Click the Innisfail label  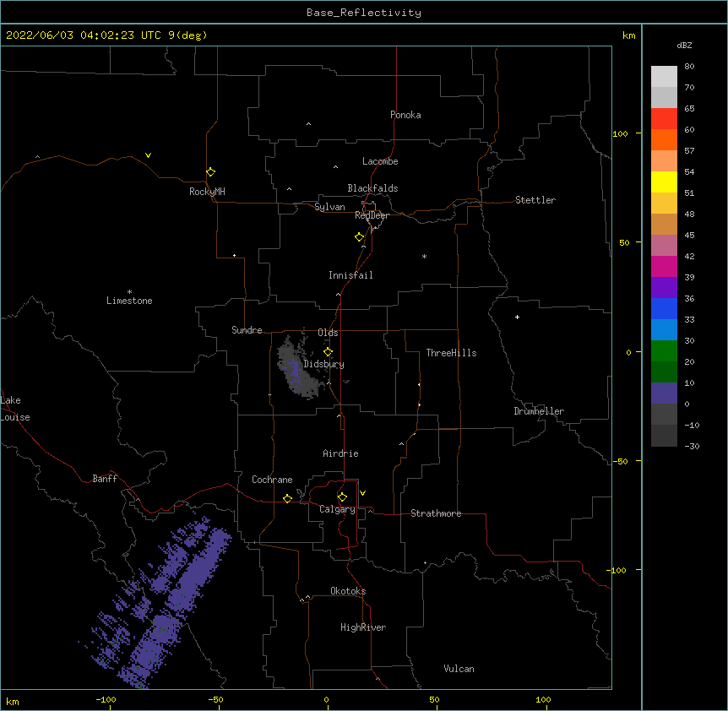click(x=350, y=275)
